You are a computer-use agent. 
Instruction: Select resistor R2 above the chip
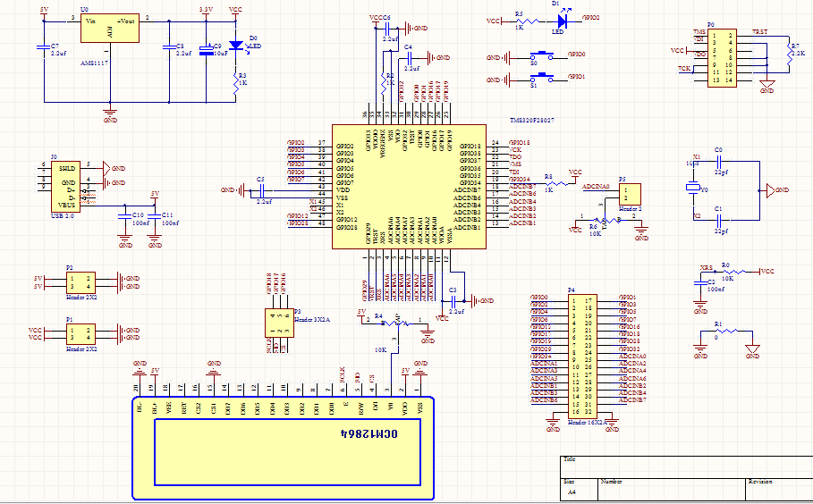[x=384, y=83]
